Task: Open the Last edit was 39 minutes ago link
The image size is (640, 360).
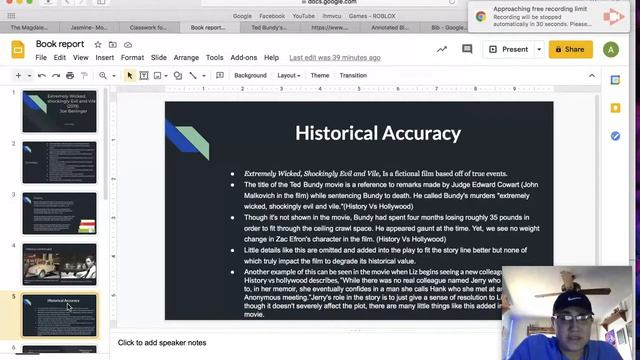Action: (335, 58)
